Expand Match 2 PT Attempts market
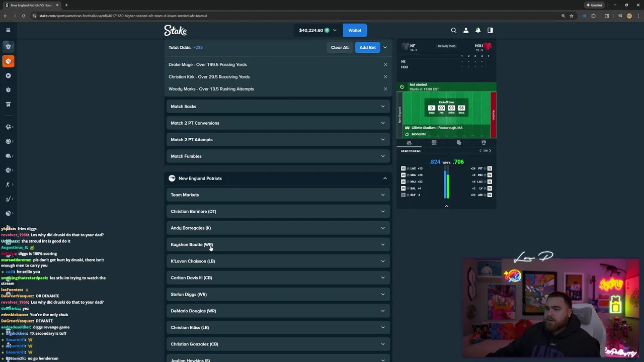This screenshot has width=644, height=362. pyautogui.click(x=278, y=139)
